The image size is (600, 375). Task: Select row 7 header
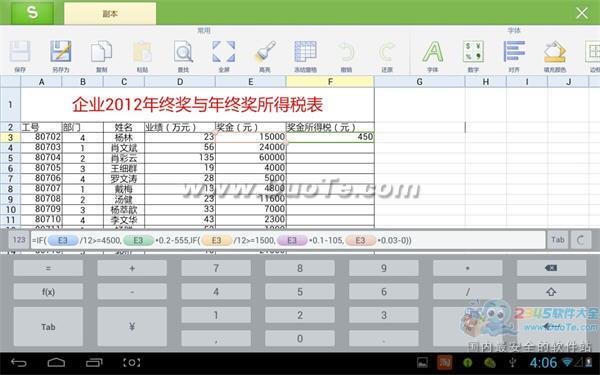click(10, 179)
